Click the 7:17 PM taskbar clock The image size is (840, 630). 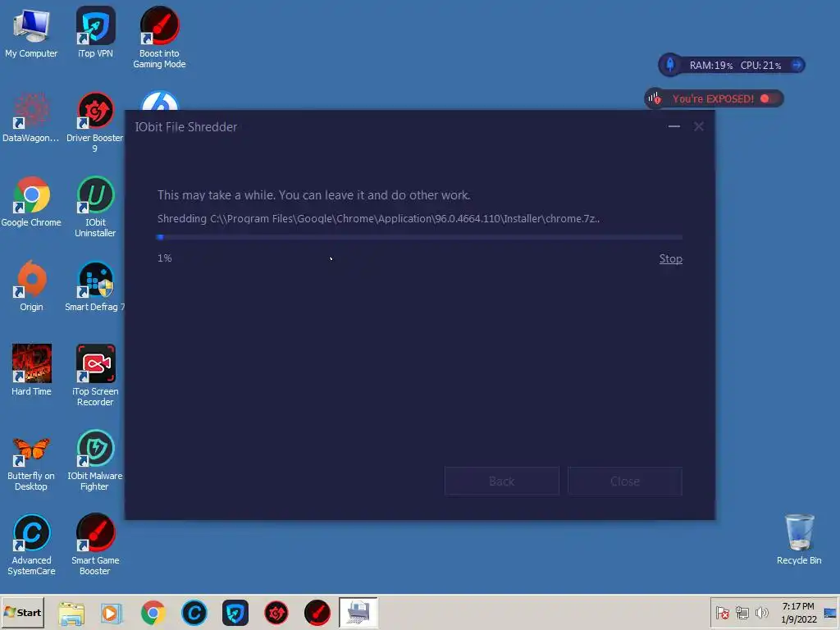coord(798,606)
